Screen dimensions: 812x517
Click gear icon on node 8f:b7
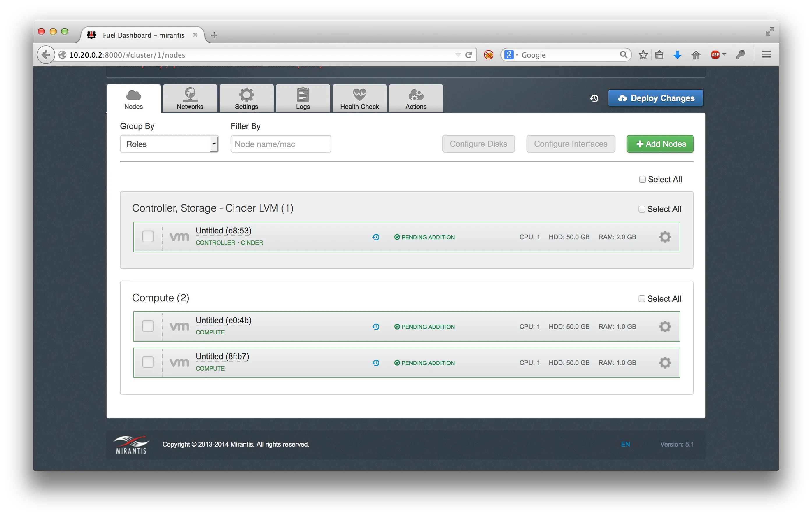point(665,363)
